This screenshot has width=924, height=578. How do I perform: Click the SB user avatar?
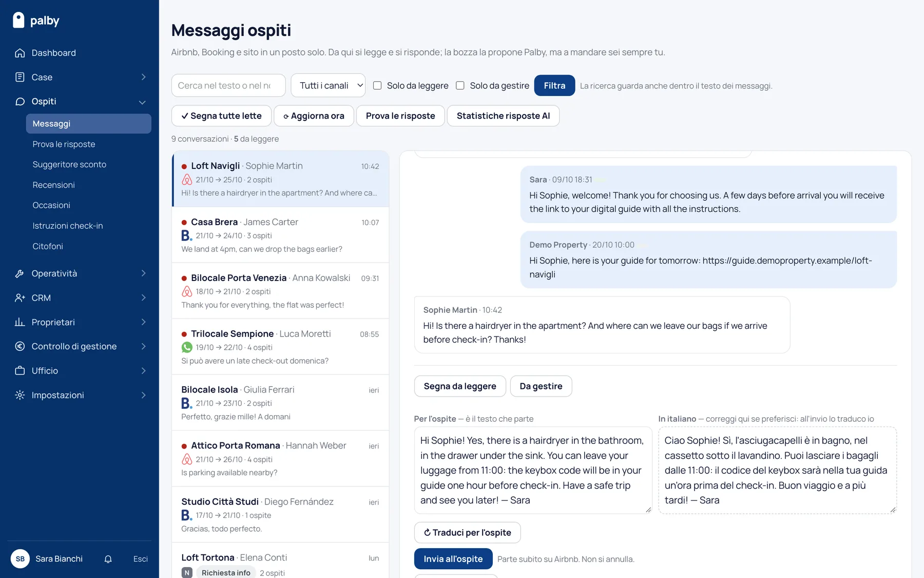(20, 559)
